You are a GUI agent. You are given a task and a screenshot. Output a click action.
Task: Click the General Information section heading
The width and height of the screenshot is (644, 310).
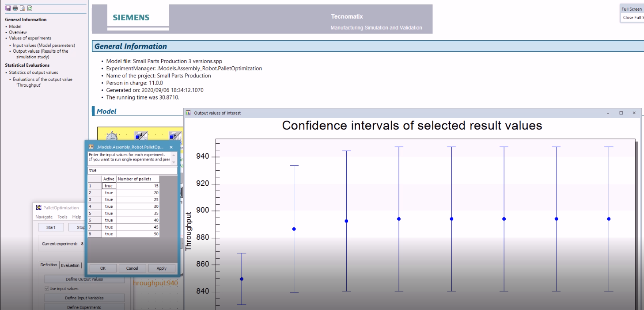[131, 46]
